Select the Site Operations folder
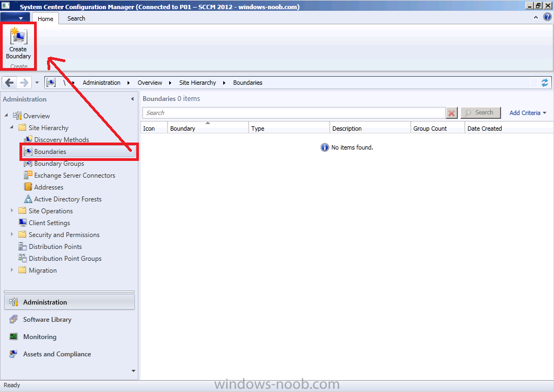 click(50, 211)
